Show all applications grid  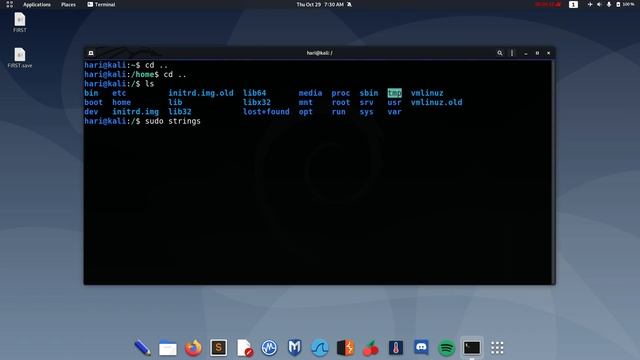[497, 348]
